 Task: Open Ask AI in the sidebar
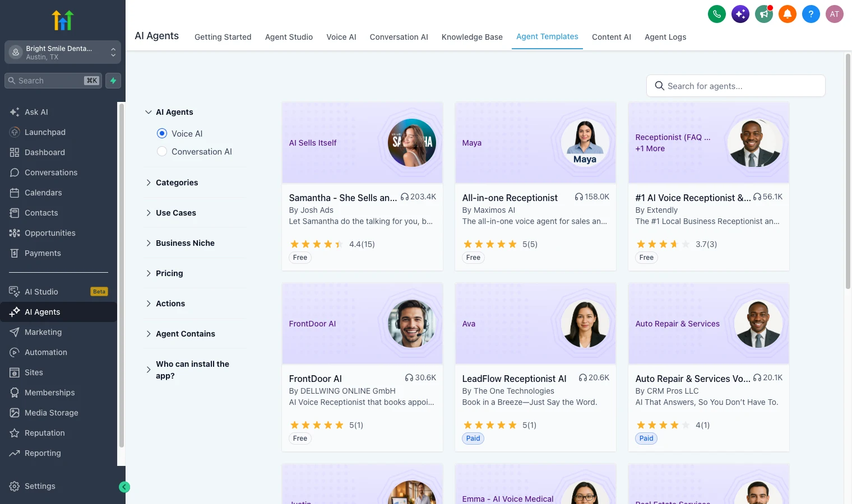click(x=58, y=112)
